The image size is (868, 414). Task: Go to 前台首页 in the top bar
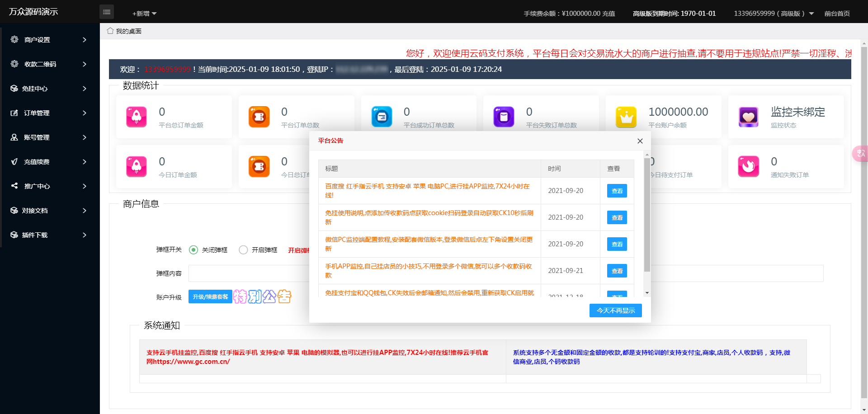click(837, 14)
